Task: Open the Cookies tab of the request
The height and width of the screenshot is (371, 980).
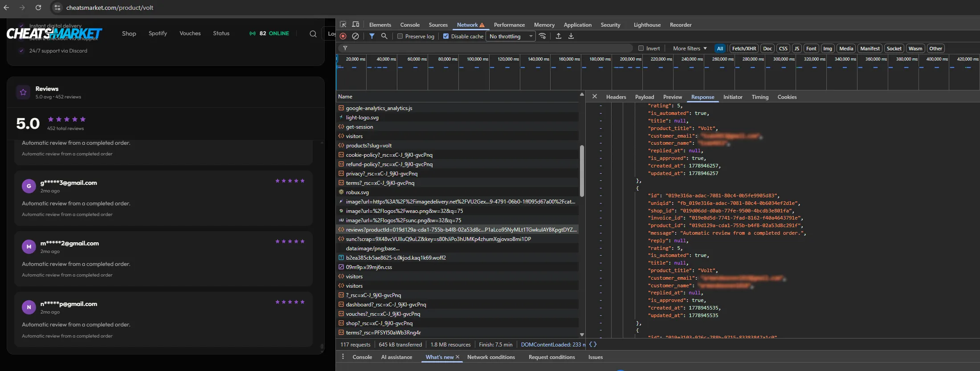Action: point(787,97)
